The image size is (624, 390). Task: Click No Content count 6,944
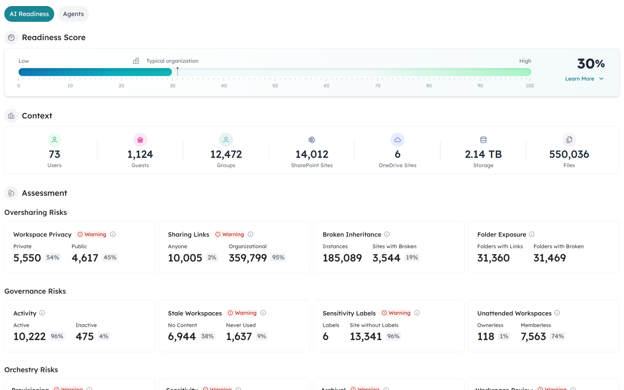[181, 337]
